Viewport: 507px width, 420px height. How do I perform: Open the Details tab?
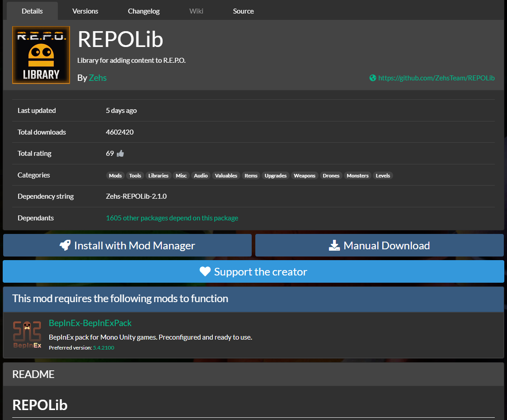click(x=32, y=11)
